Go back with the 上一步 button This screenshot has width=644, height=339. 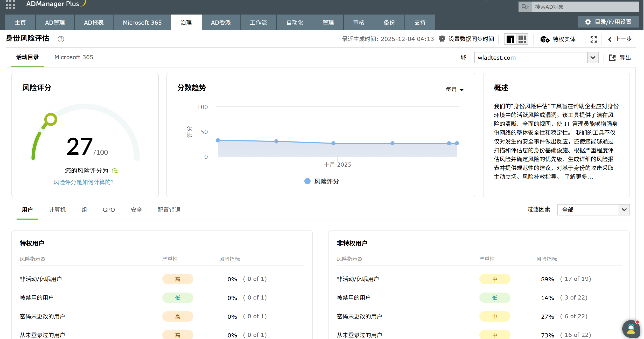point(620,39)
